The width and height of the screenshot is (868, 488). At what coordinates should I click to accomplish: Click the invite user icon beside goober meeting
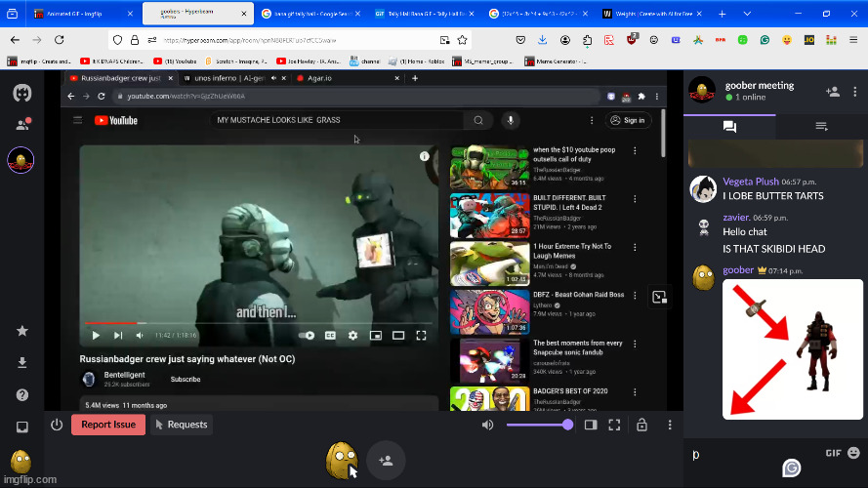click(x=832, y=91)
